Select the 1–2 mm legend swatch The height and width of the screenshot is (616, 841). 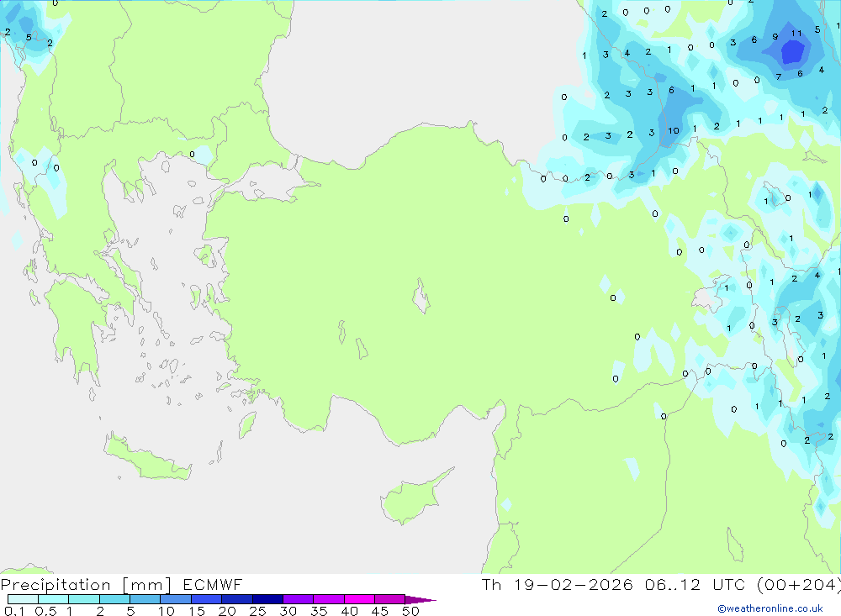(84, 599)
